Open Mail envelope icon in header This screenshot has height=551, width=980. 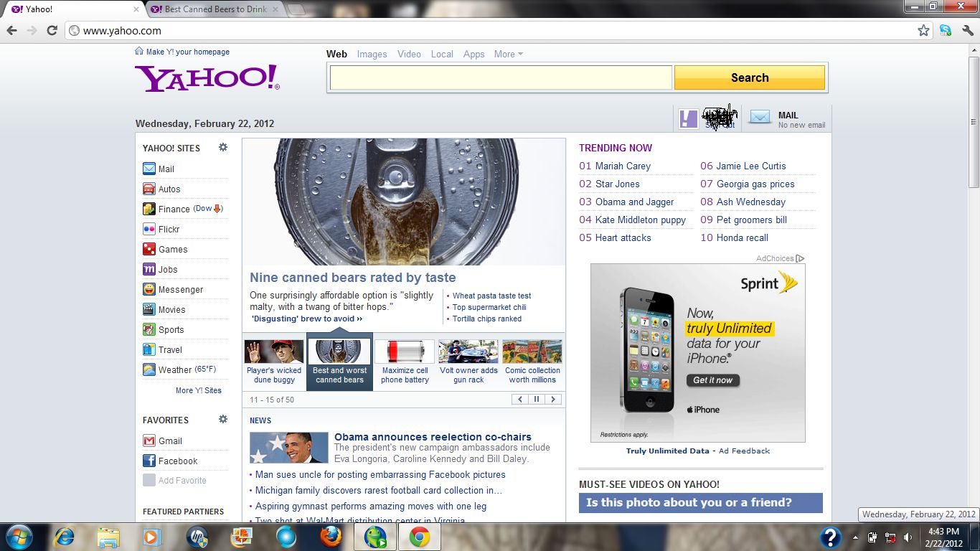760,118
